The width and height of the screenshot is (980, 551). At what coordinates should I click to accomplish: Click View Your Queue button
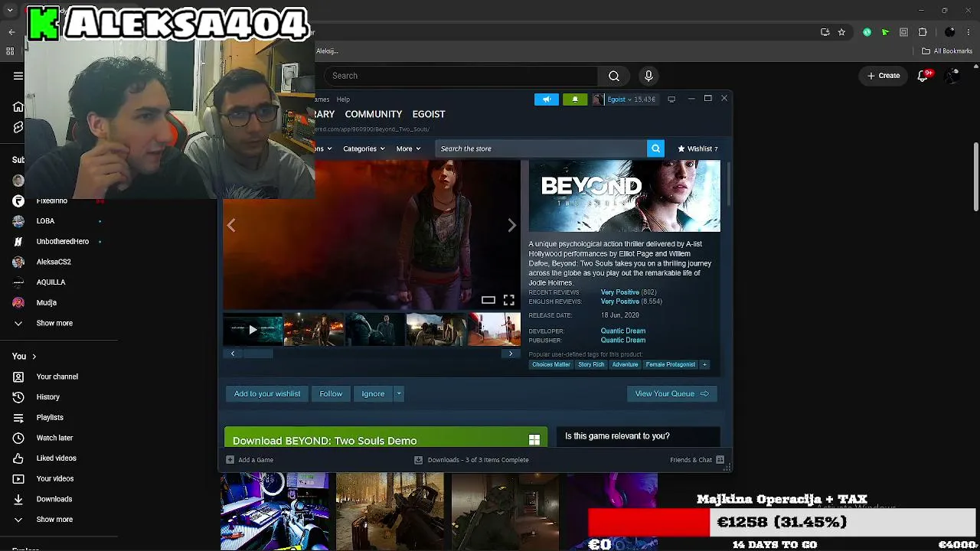click(671, 393)
